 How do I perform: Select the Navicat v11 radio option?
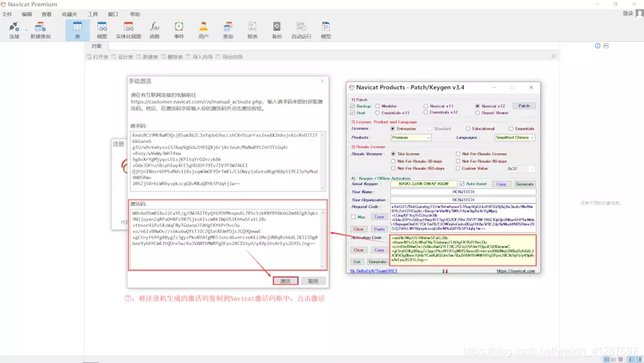pyautogui.click(x=426, y=106)
